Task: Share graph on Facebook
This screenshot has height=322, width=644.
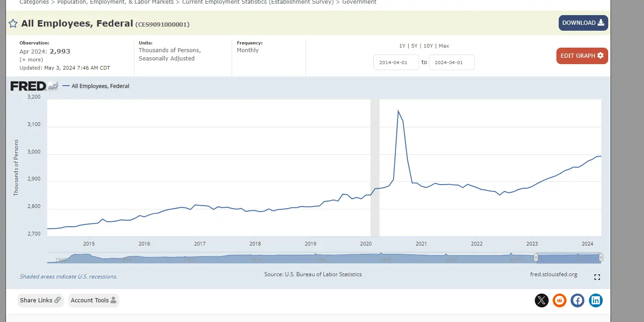Action: (x=577, y=300)
